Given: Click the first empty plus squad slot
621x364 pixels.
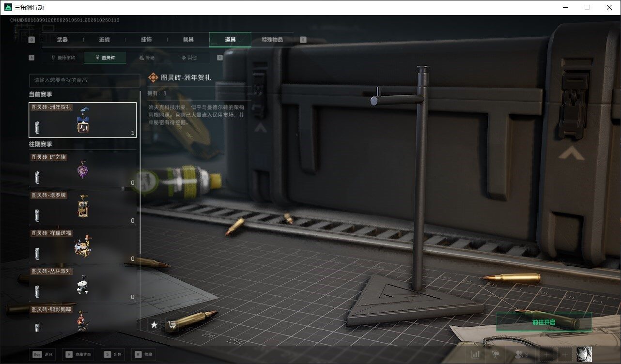Looking at the screenshot, I should (546, 354).
